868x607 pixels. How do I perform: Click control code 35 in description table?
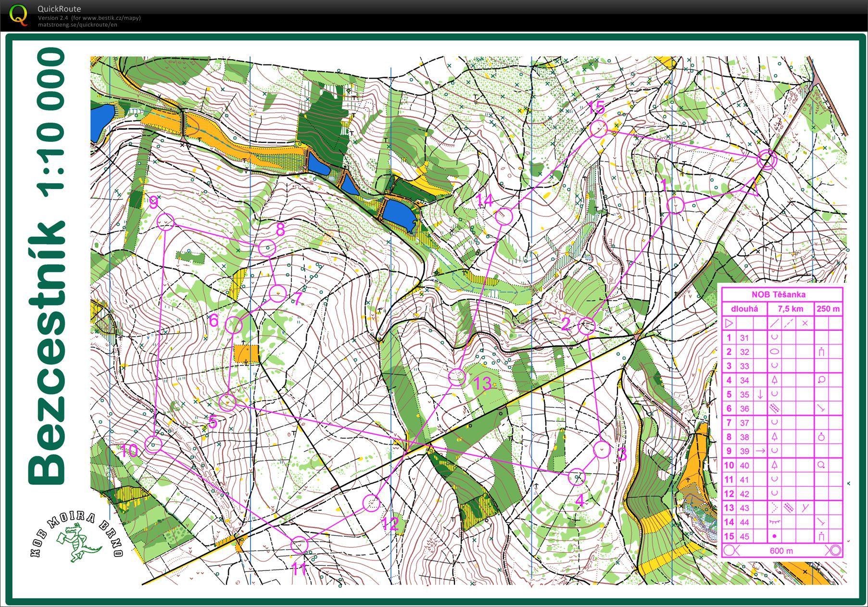(744, 394)
